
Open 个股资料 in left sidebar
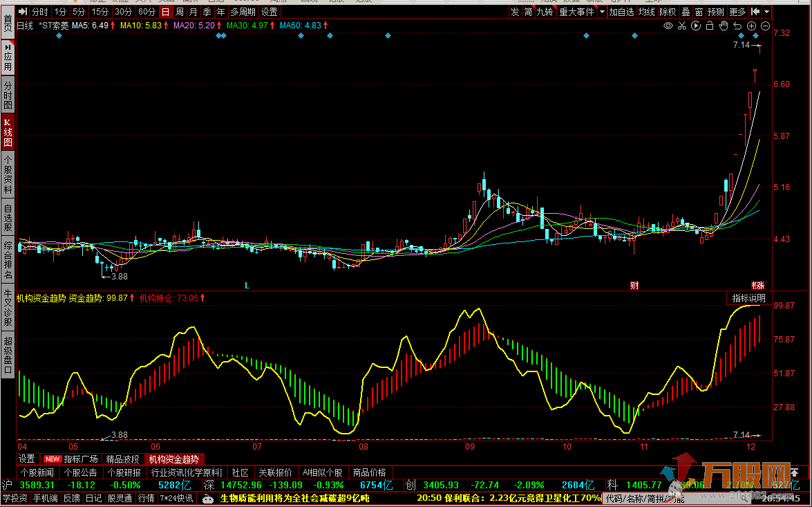(x=8, y=175)
